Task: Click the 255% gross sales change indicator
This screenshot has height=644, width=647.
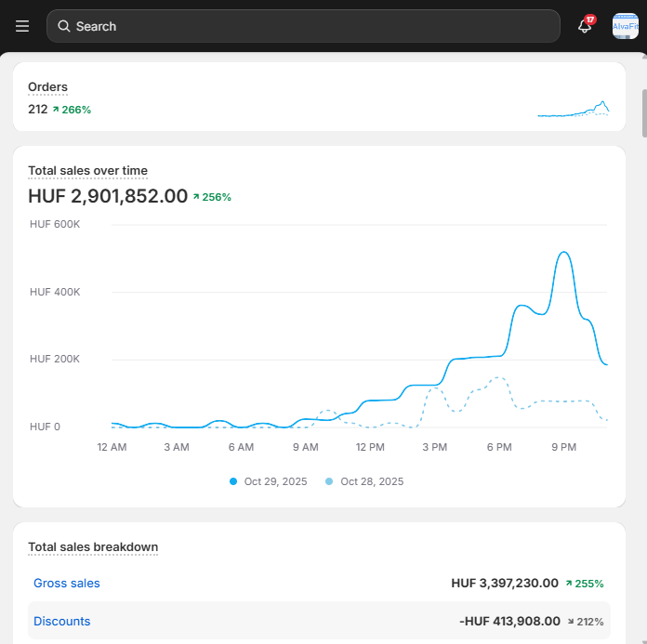Action: [584, 584]
